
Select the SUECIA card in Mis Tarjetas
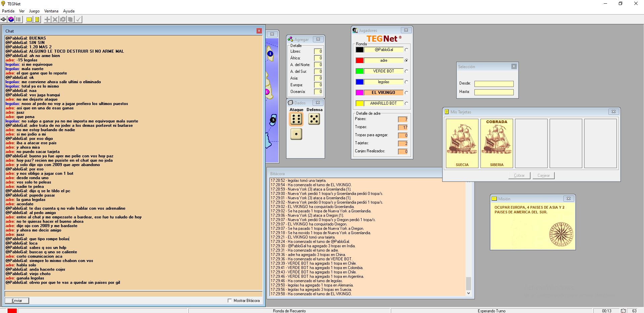(462, 143)
